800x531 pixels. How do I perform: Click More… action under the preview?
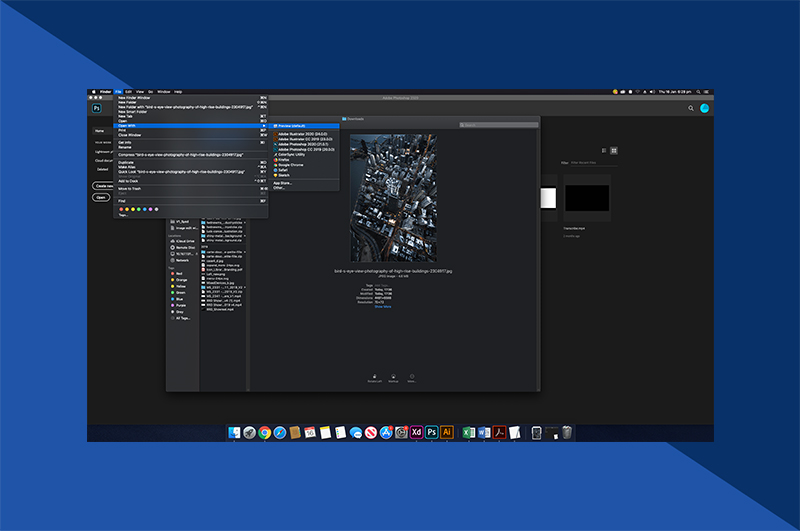pos(412,378)
